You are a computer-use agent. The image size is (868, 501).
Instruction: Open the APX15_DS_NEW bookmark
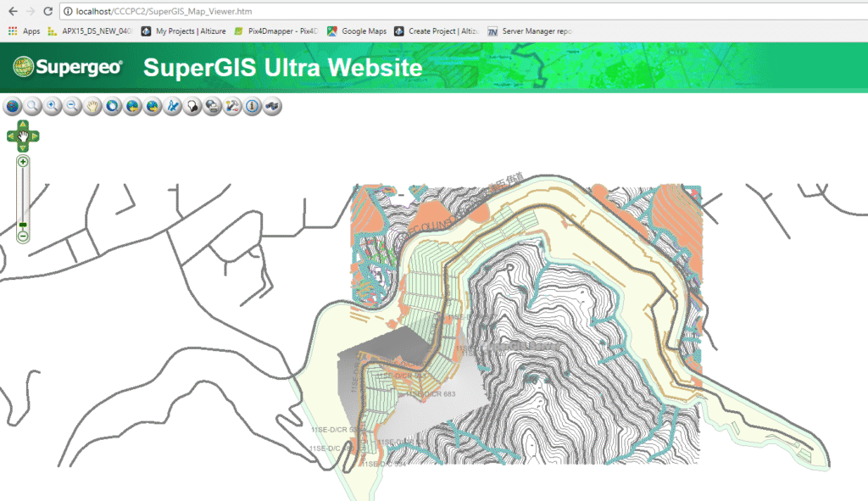(90, 31)
